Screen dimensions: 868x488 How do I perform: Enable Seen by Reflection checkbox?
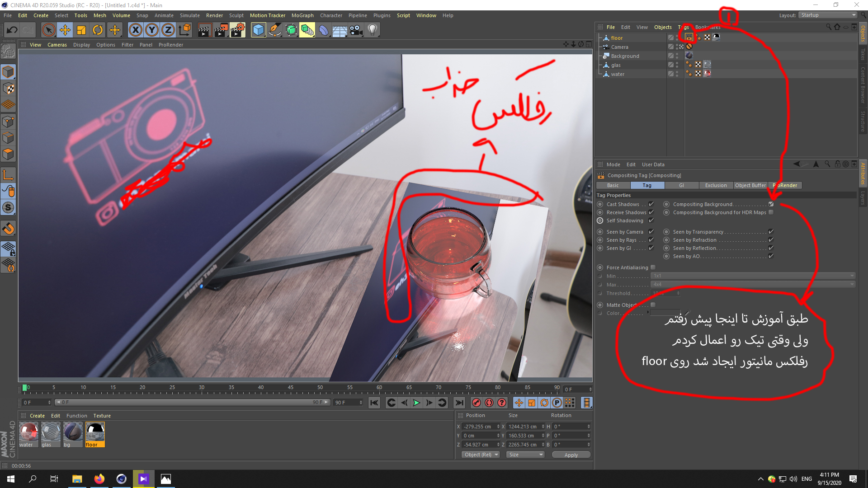[771, 248]
